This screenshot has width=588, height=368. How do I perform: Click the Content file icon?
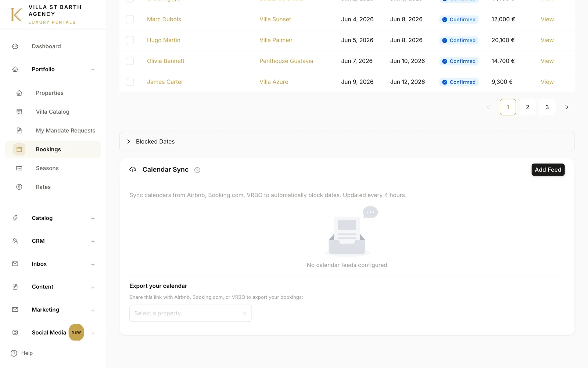15,287
